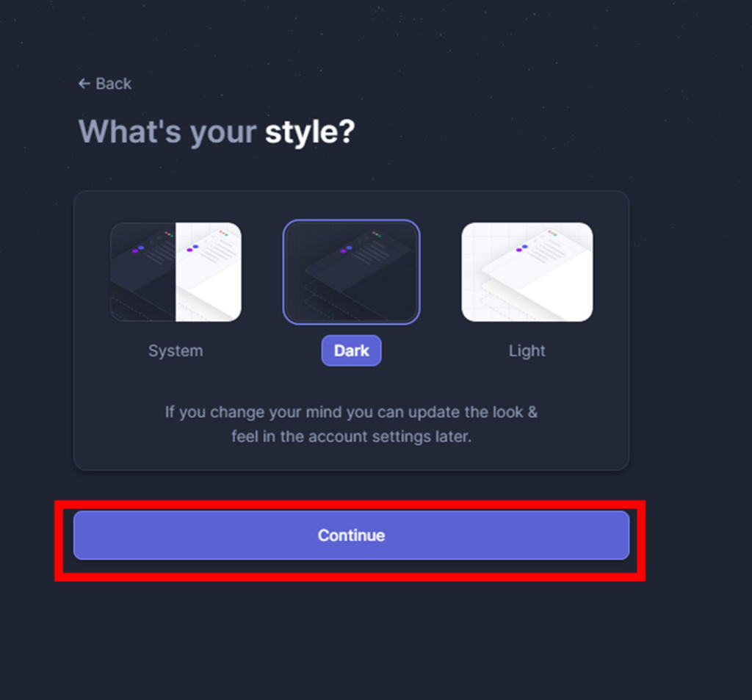Select the System theme preview thumbnail
This screenshot has width=752, height=700.
tap(176, 272)
